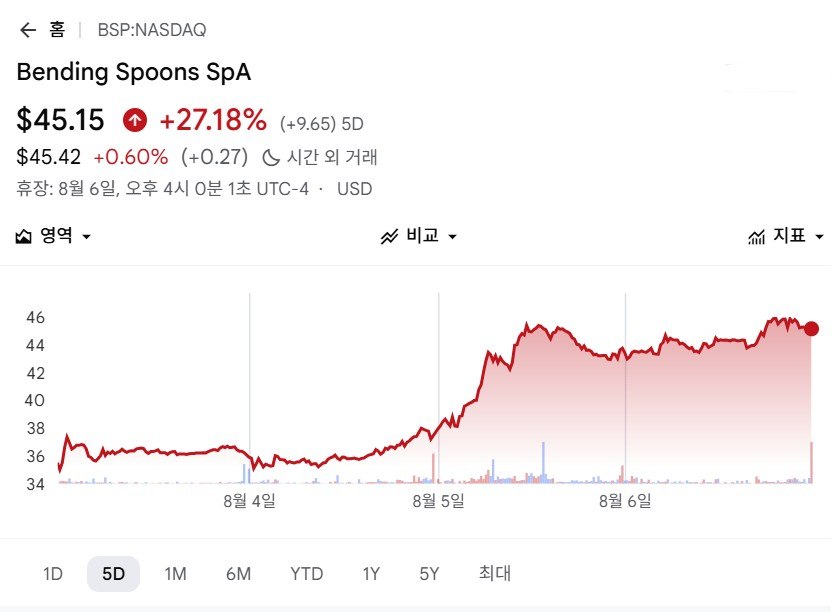Click the 8월 5일 date marker line
838x612 pixels.
[439, 388]
